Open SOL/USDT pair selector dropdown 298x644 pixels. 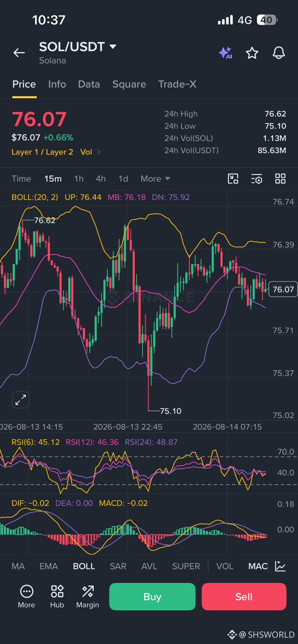pos(113,47)
